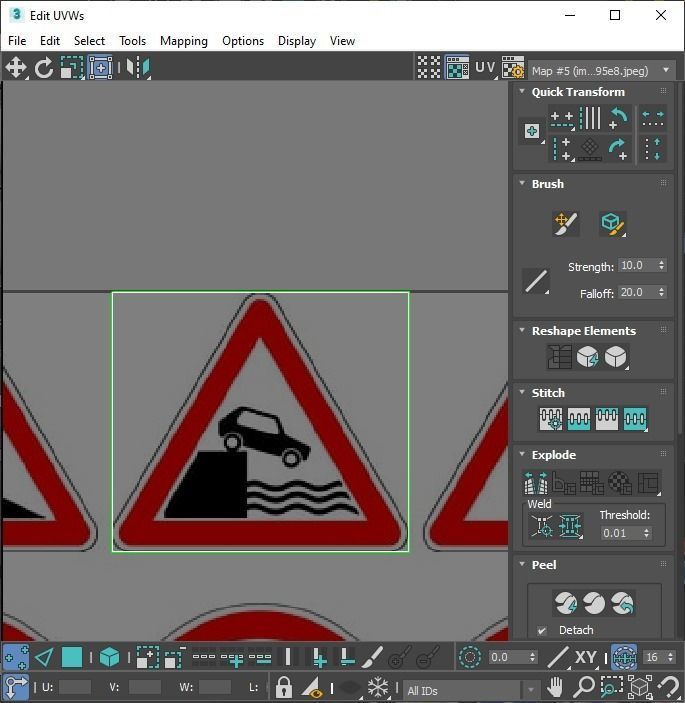
Task: Click Stitch to Target icon
Action: 551,419
